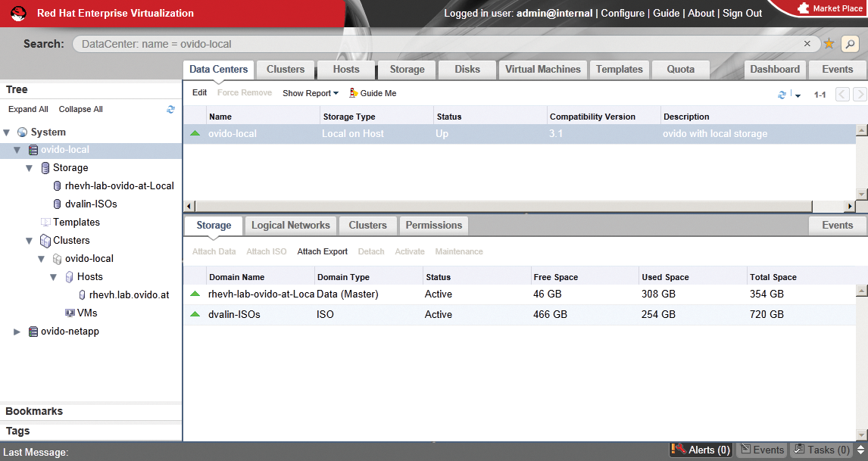Open the Show Report dropdown
This screenshot has height=461, width=868.
(310, 92)
